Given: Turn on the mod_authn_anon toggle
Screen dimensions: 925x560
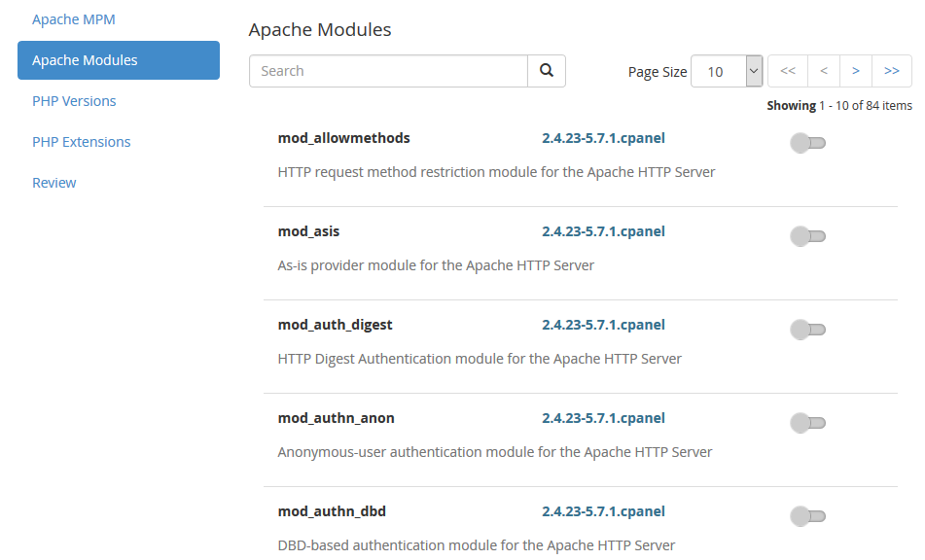Looking at the screenshot, I should pos(807,423).
